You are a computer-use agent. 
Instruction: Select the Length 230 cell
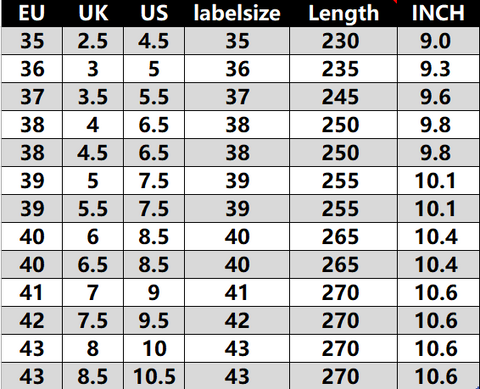(344, 41)
